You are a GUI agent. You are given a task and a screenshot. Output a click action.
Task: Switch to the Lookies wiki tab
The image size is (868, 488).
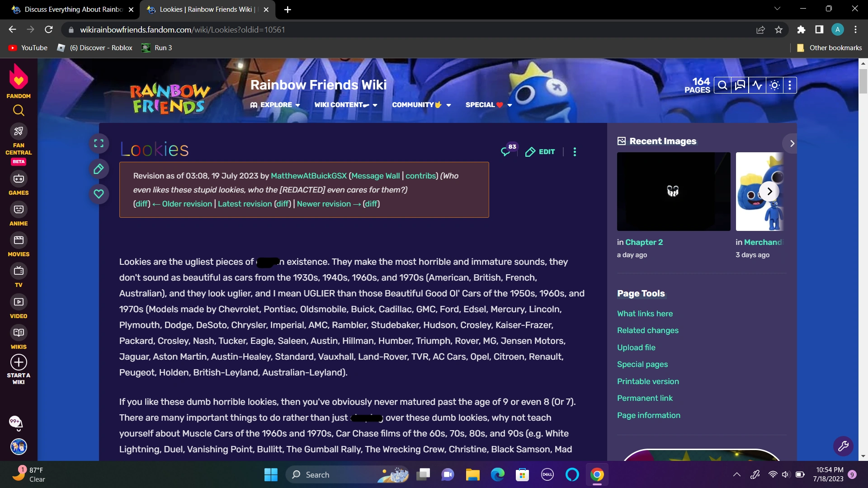[x=203, y=9]
